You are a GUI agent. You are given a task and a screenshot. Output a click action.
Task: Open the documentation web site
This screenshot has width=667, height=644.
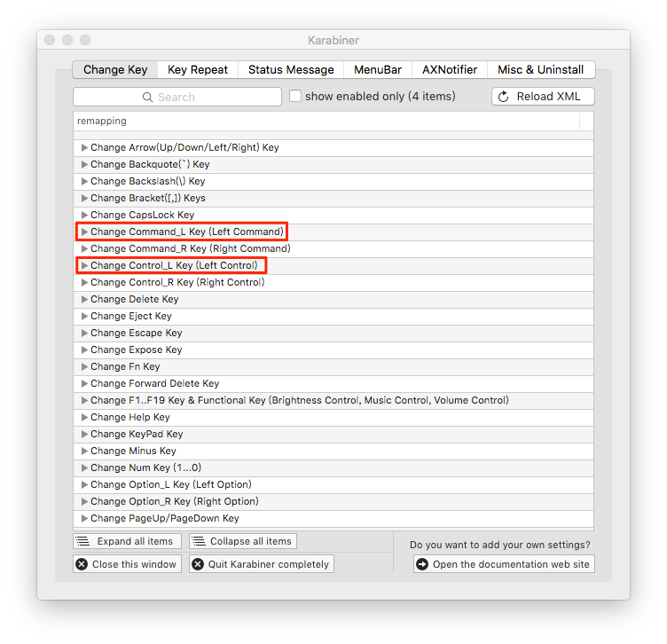[504, 564]
